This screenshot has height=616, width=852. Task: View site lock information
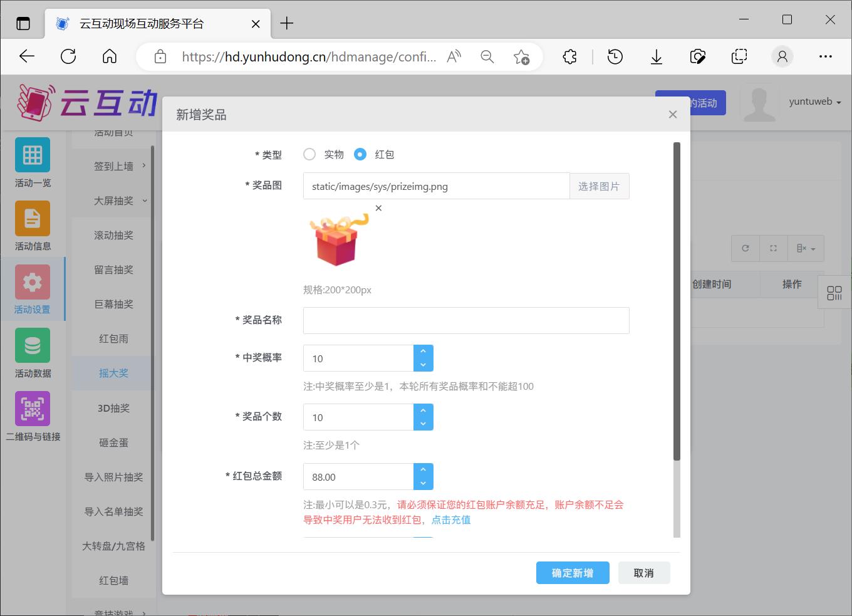pos(160,57)
